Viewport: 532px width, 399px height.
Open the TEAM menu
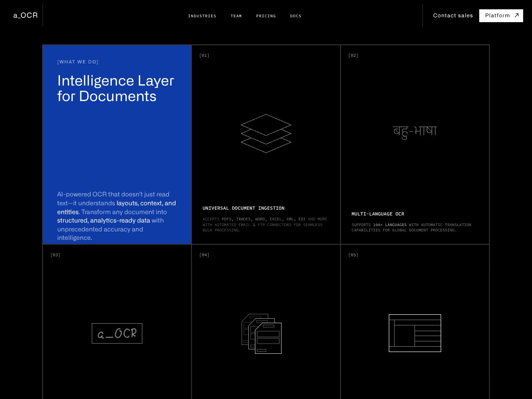236,16
